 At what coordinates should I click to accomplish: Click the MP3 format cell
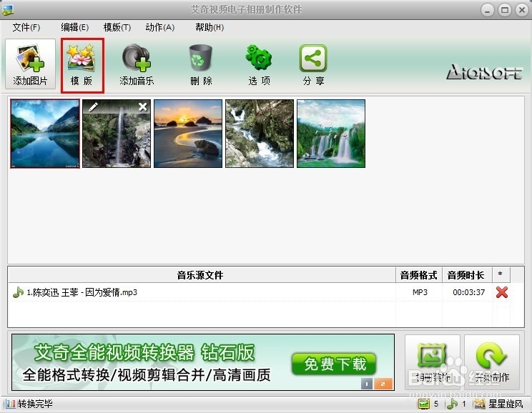[420, 292]
